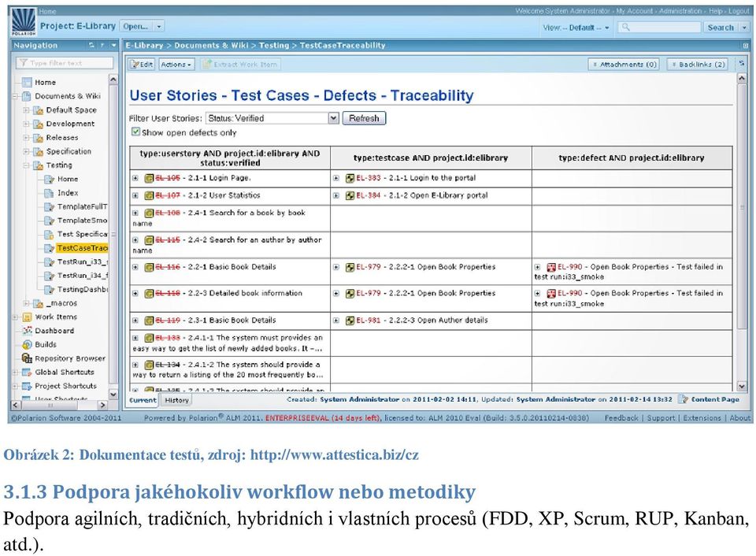Open the Default Space folder
The height and width of the screenshot is (556, 756).
coord(71,110)
